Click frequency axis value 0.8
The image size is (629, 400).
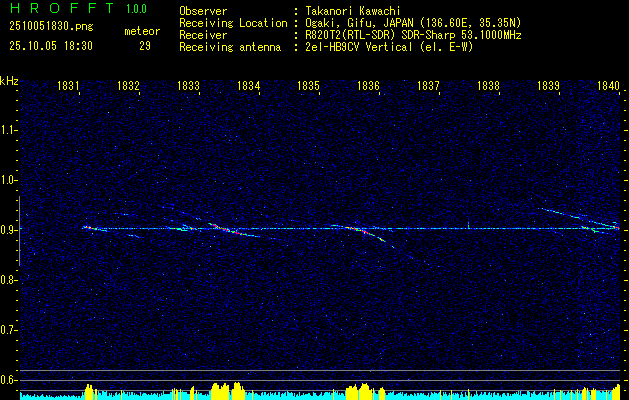[x=8, y=280]
